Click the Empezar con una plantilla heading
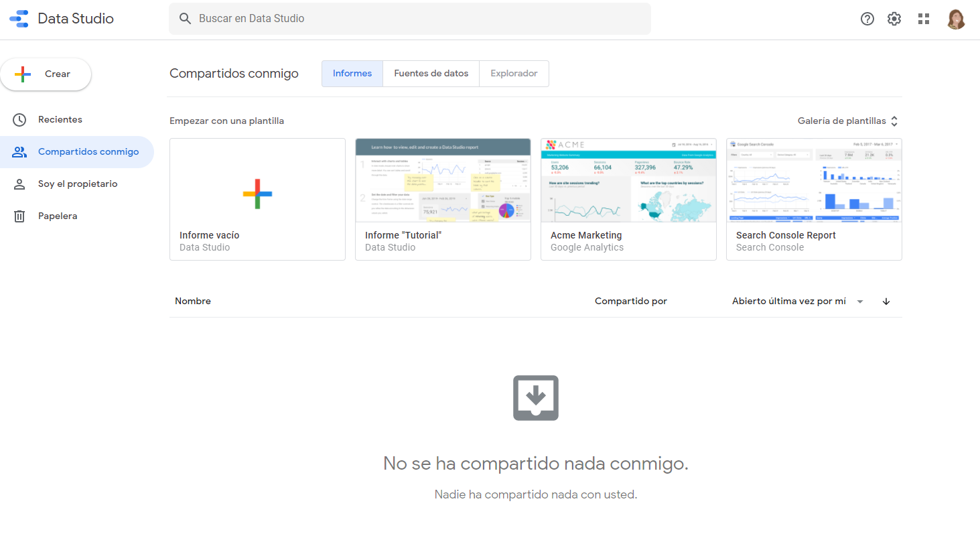 pos(227,121)
